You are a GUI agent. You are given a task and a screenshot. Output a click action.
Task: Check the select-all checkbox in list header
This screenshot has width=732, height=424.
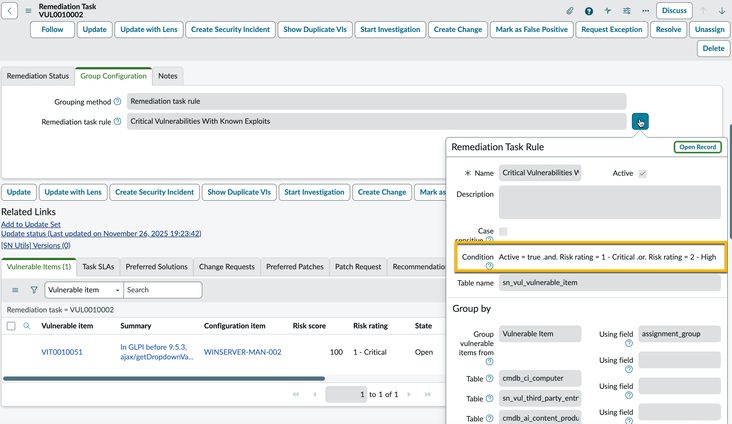click(x=11, y=326)
